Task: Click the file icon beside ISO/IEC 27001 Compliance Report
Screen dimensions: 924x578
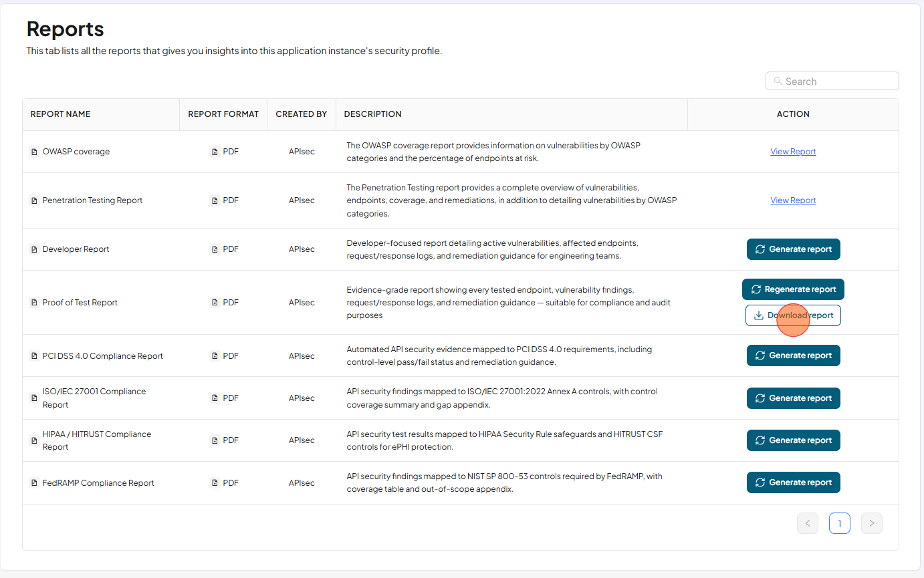Action: 35,398
